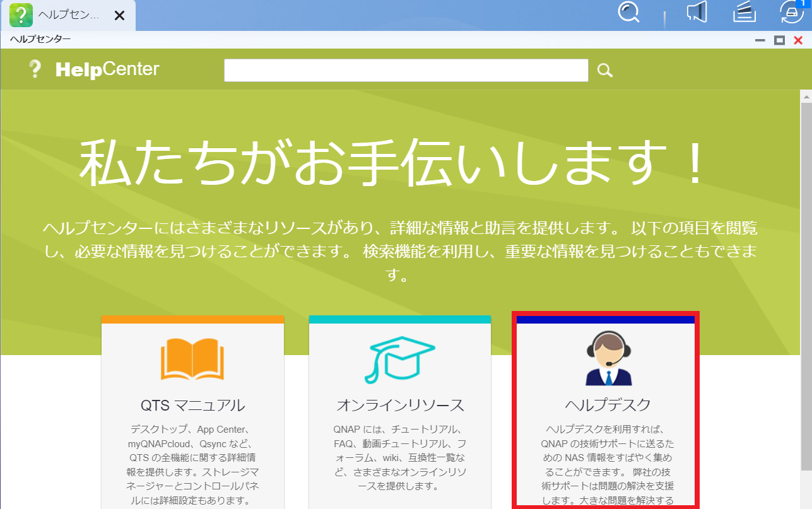This screenshot has height=509, width=812.
Task: Open the desktop search magnifier icon
Action: coord(628,12)
